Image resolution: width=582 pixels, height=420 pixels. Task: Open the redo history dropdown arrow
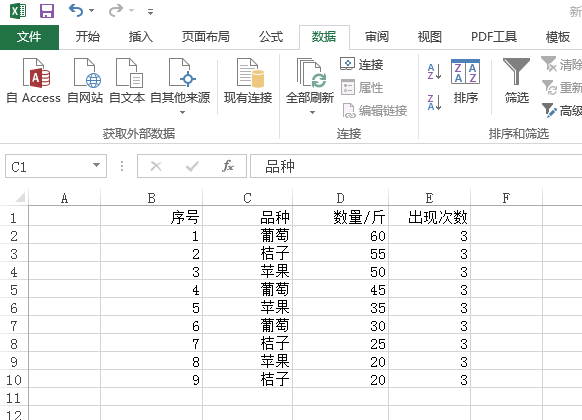pos(131,11)
